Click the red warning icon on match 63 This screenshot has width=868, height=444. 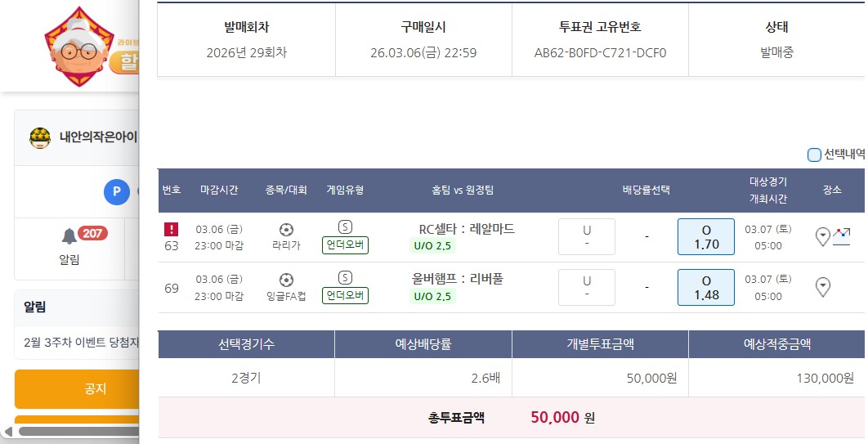pos(172,230)
